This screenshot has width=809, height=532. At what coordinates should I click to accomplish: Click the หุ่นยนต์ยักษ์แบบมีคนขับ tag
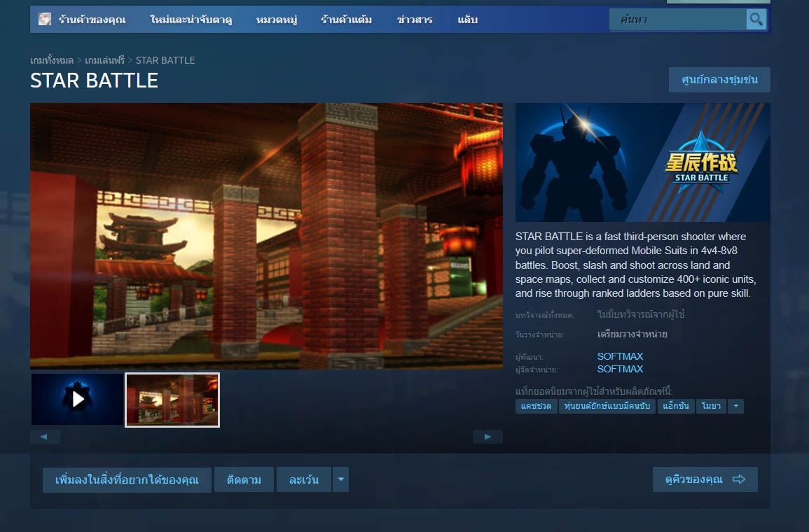[x=607, y=406]
